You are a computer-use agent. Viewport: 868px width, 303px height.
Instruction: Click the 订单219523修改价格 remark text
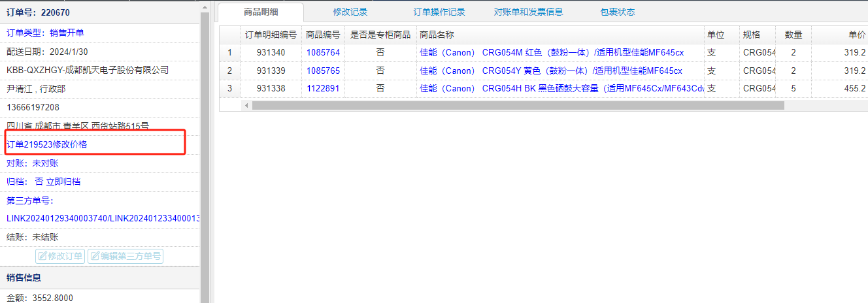47,144
